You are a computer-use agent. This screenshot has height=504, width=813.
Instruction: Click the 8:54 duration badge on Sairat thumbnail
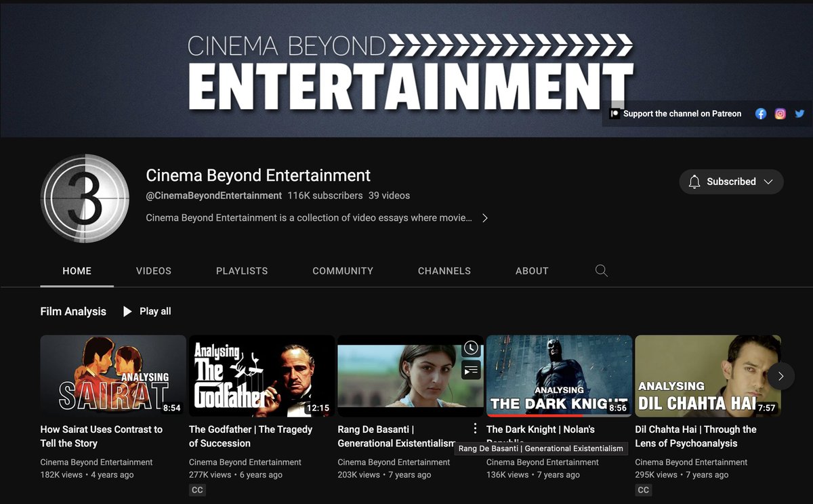click(172, 408)
